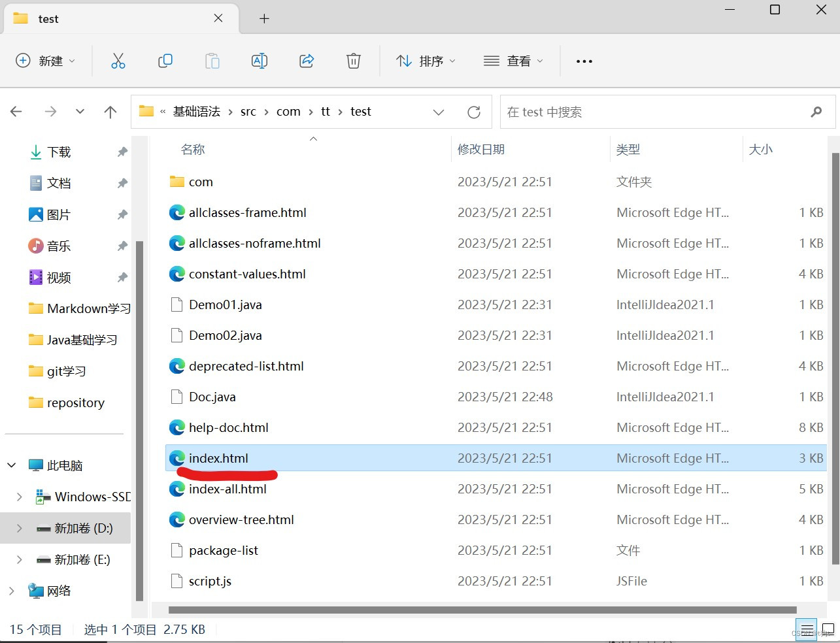Select the test tab
The height and width of the screenshot is (643, 840).
[121, 18]
